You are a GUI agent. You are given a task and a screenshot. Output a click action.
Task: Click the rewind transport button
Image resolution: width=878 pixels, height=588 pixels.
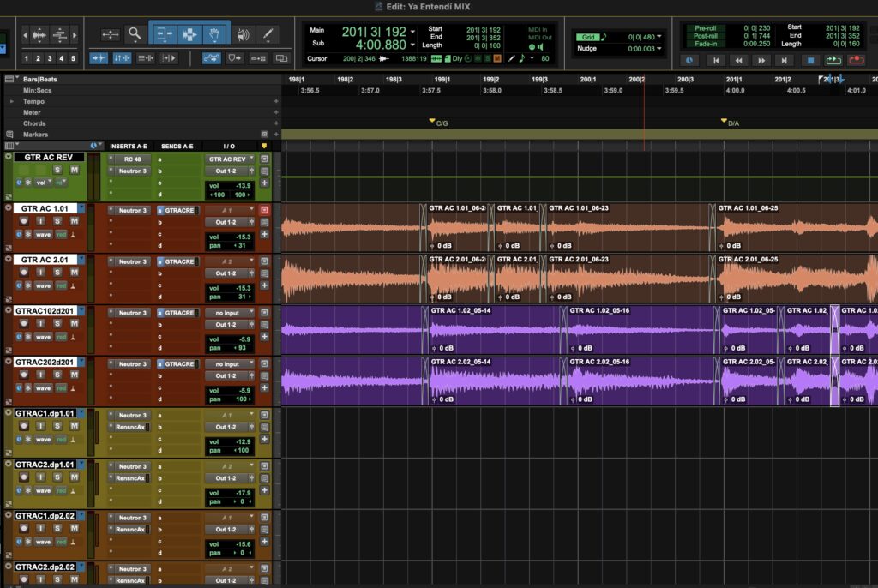point(738,61)
